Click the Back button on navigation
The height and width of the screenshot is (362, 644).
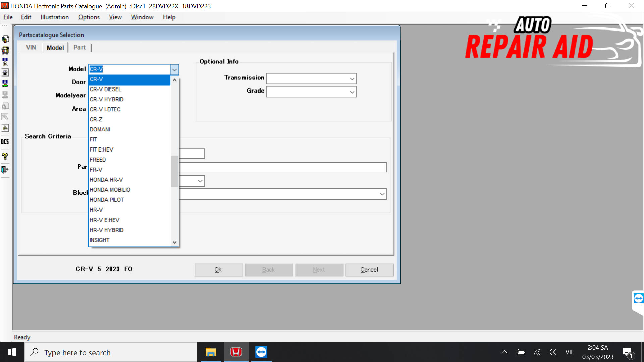pos(268,269)
